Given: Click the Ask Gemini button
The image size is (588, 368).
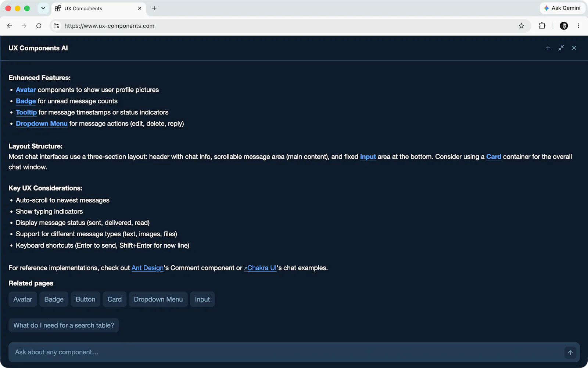Looking at the screenshot, I should [x=562, y=8].
